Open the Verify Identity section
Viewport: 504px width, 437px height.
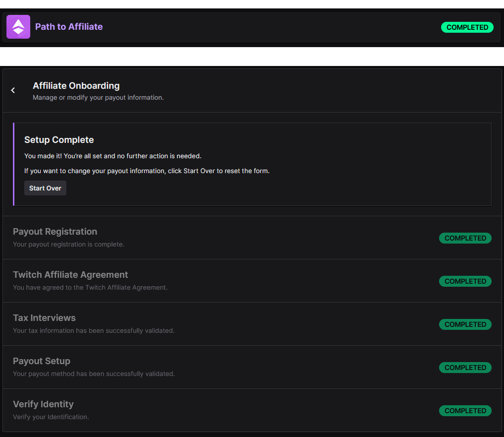pyautogui.click(x=43, y=404)
